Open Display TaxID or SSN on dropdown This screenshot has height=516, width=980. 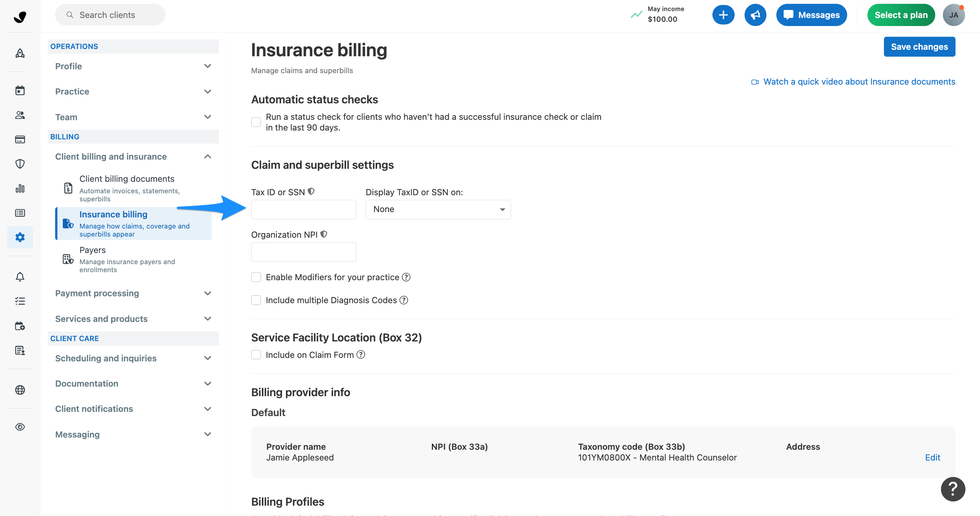coord(438,209)
